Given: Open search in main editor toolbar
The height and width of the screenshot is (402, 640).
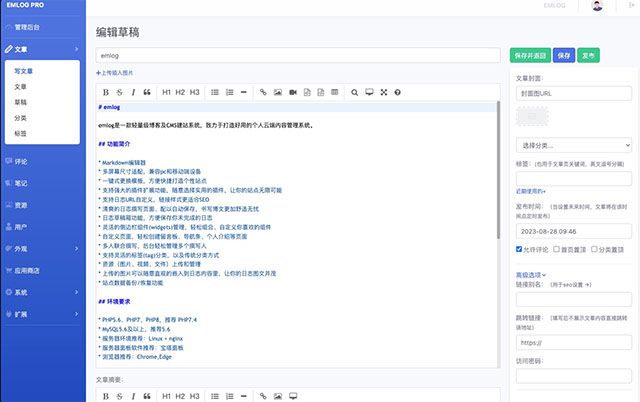Looking at the screenshot, I should [355, 93].
